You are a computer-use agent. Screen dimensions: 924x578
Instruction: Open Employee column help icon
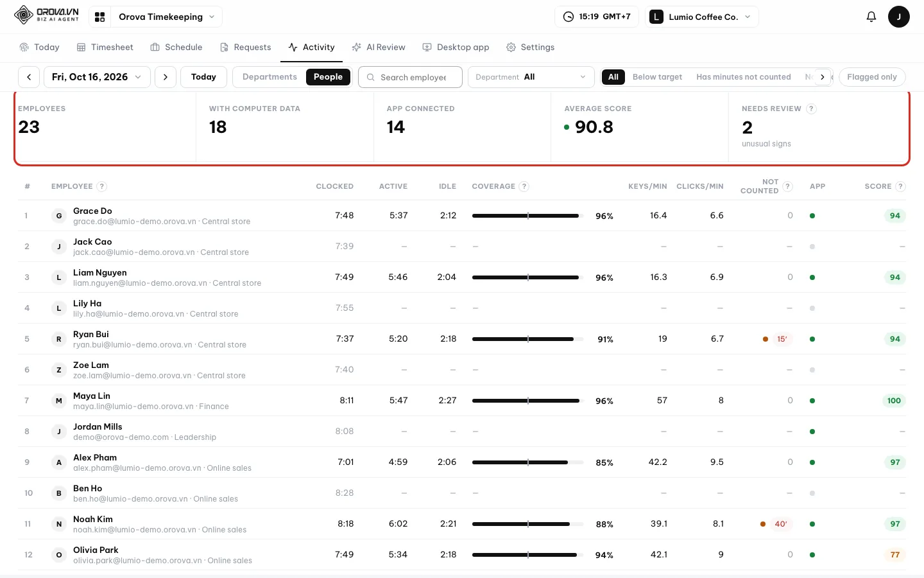tap(101, 186)
